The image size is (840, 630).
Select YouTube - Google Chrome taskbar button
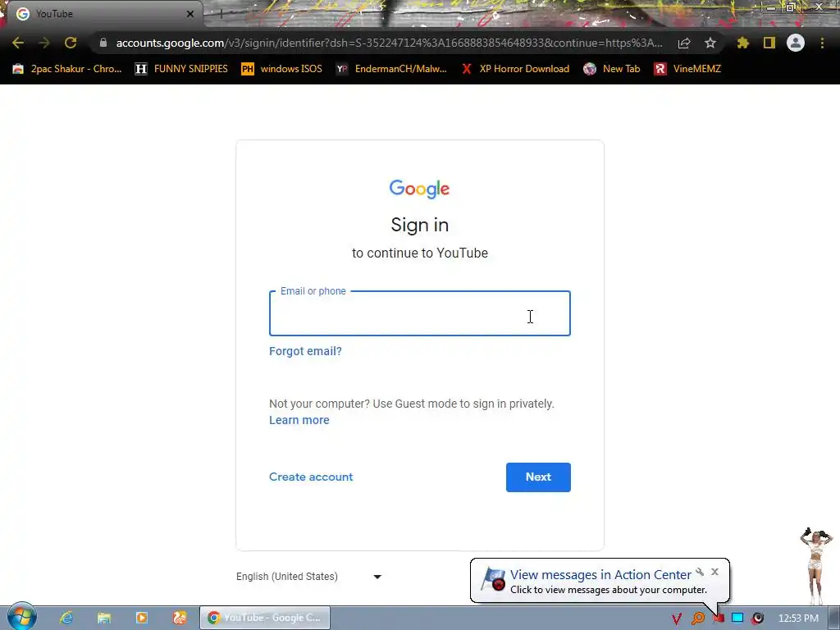click(265, 618)
